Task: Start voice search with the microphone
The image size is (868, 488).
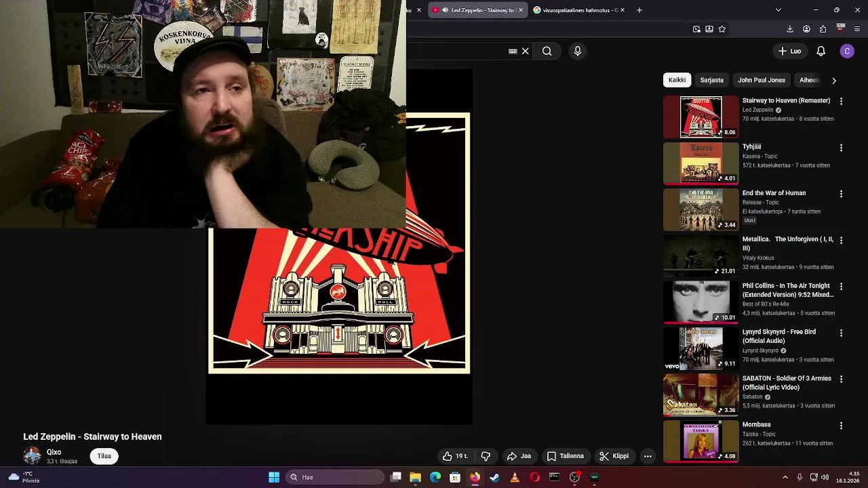Action: [578, 51]
